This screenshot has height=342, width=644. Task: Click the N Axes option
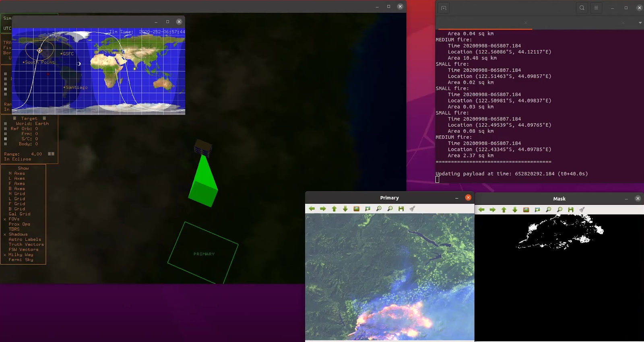pos(17,173)
